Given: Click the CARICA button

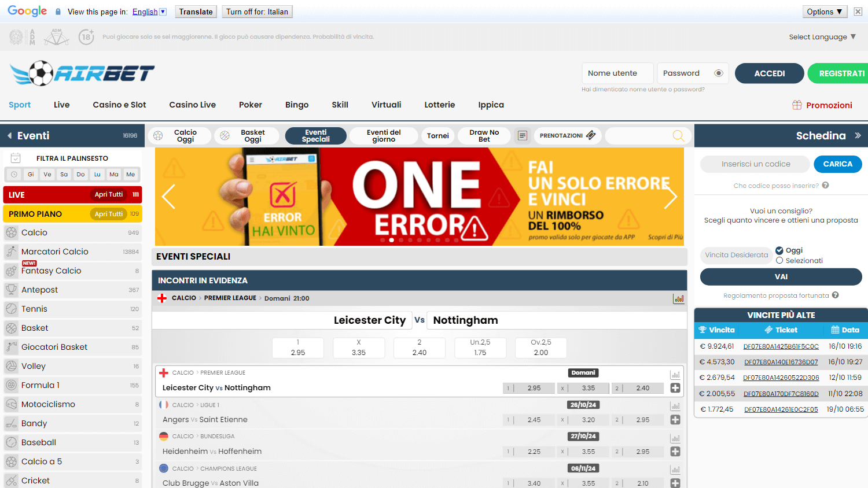Looking at the screenshot, I should (x=838, y=164).
